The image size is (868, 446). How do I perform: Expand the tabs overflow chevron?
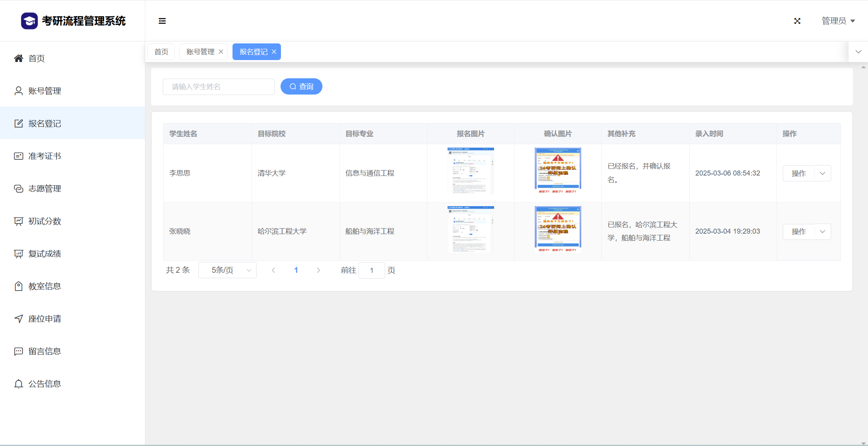pyautogui.click(x=858, y=52)
